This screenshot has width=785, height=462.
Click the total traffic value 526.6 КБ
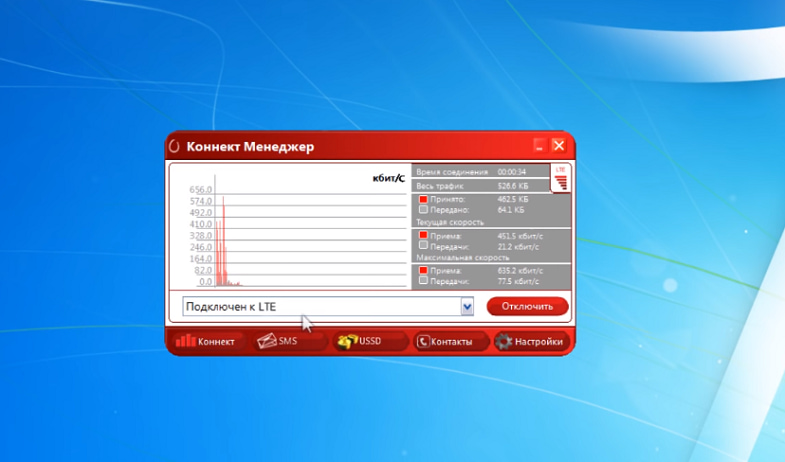(513, 186)
